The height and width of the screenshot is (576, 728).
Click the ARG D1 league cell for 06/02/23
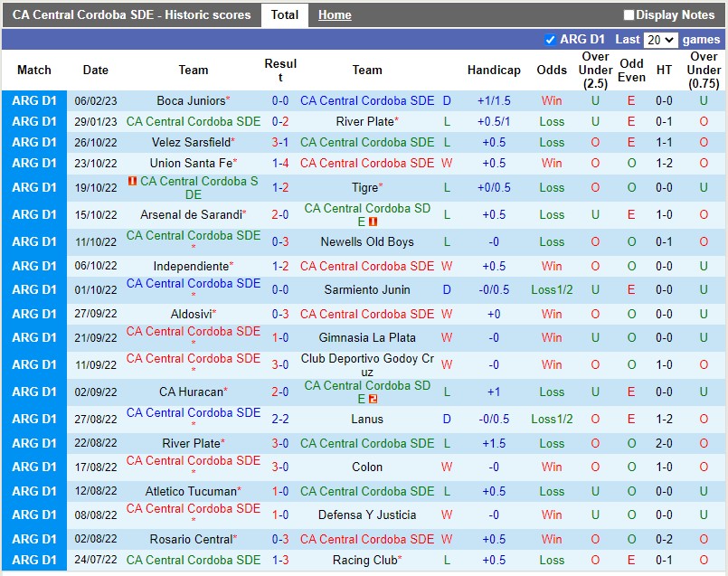coord(33,101)
